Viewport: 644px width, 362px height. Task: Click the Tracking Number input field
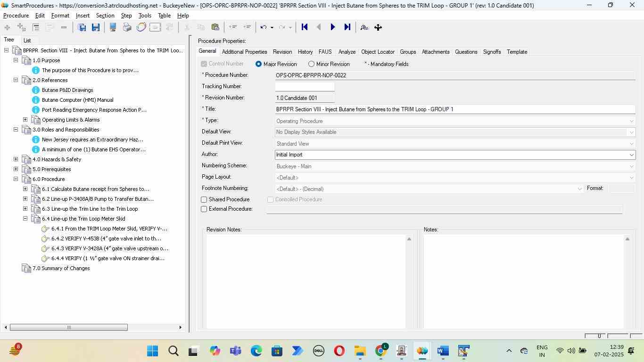pyautogui.click(x=305, y=87)
